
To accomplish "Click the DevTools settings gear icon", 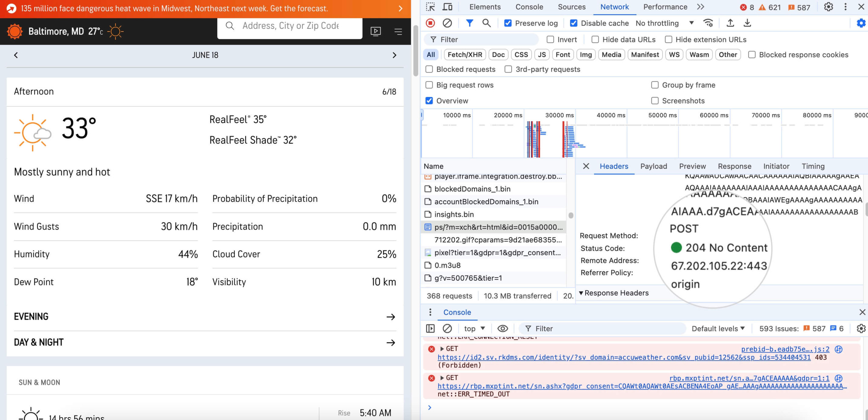I will tap(829, 7).
